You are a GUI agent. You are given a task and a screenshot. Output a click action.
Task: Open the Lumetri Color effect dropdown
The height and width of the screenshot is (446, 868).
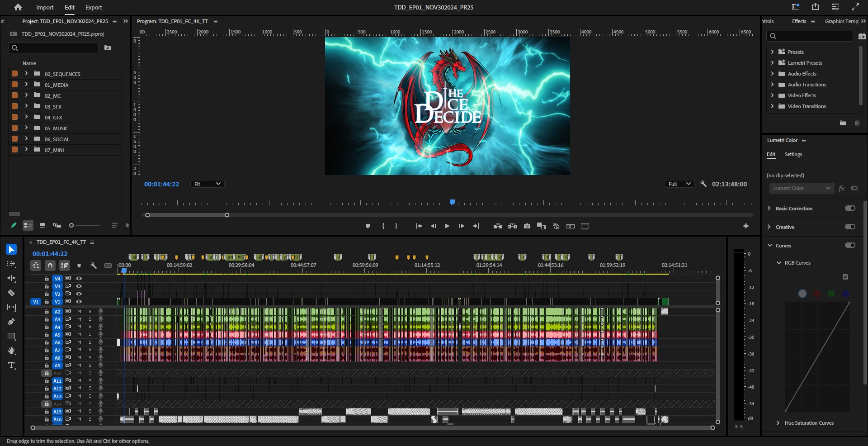click(801, 188)
